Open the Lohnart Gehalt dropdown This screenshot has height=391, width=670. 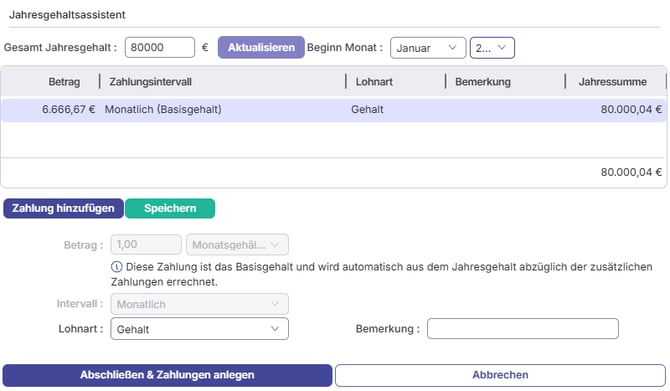click(200, 329)
